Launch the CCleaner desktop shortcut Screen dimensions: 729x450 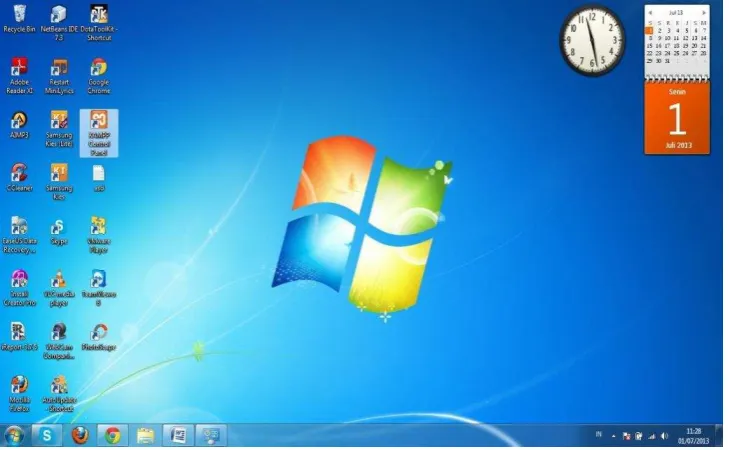tap(19, 178)
